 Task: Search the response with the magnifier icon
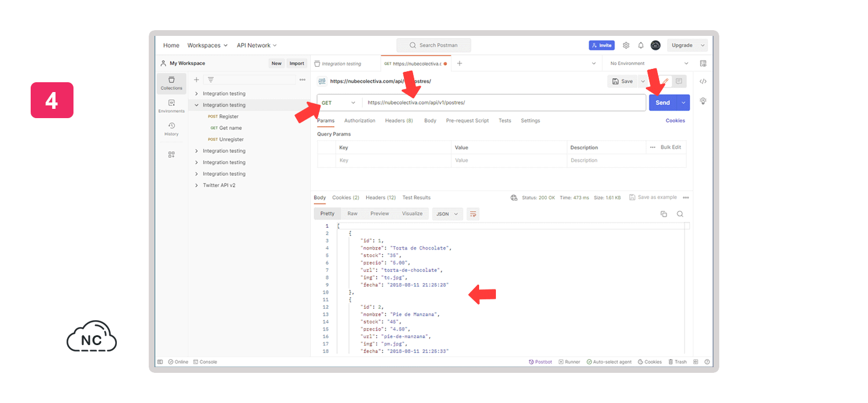pos(680,214)
